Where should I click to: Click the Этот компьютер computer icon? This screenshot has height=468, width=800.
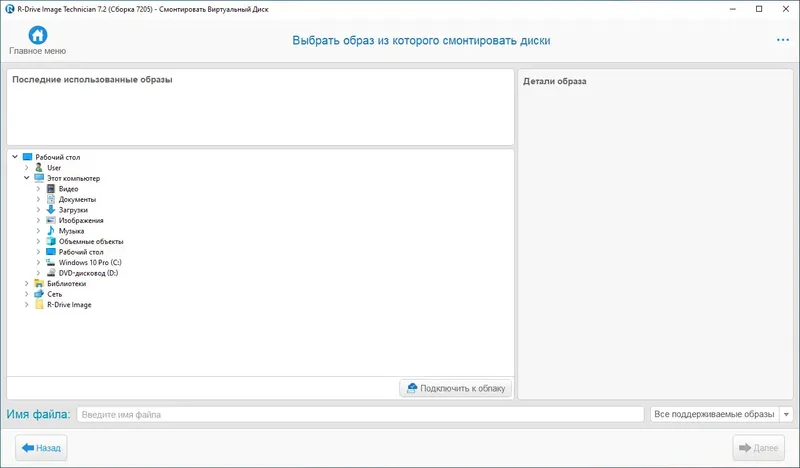(x=39, y=178)
